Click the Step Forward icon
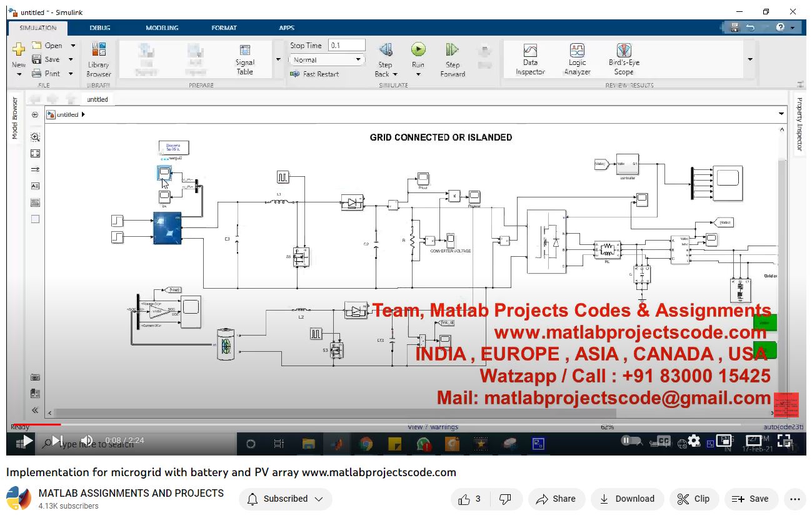Screen dimensions: 812x518 click(453, 50)
